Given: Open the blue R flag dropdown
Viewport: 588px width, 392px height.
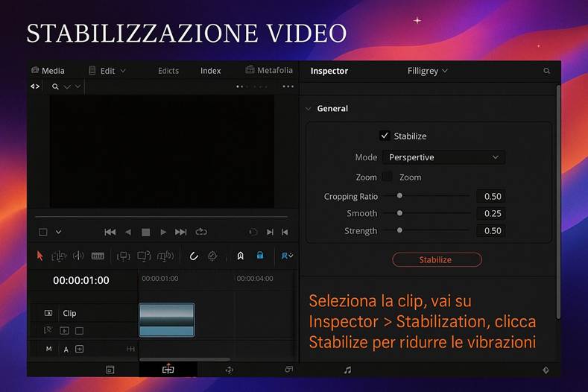Looking at the screenshot, I should [287, 256].
